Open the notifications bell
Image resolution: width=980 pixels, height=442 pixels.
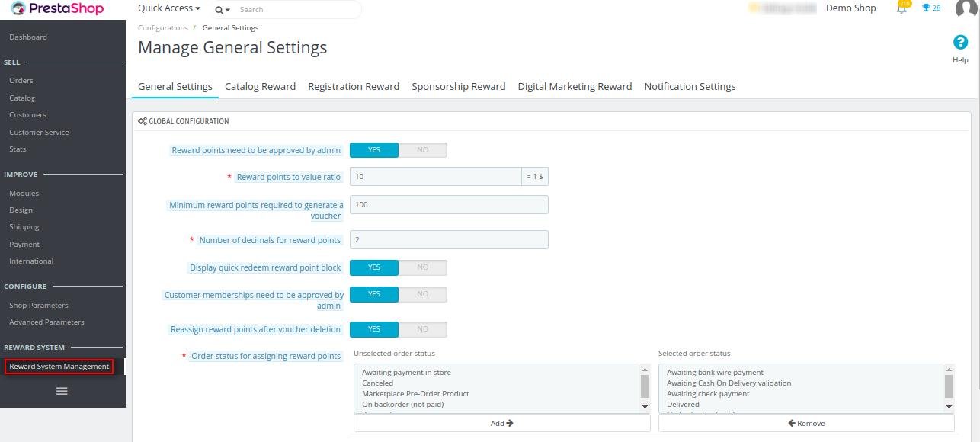click(x=902, y=8)
